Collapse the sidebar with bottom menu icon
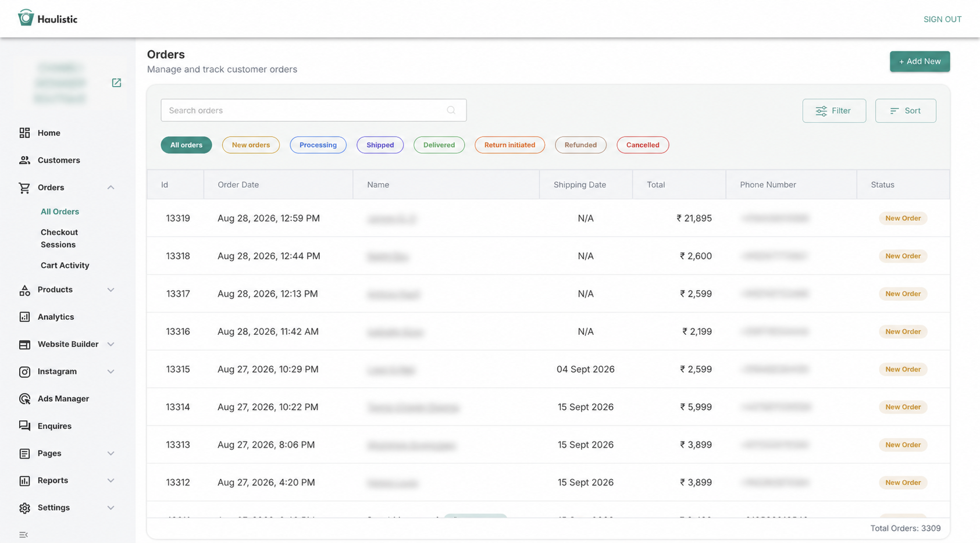980x543 pixels. (x=23, y=535)
